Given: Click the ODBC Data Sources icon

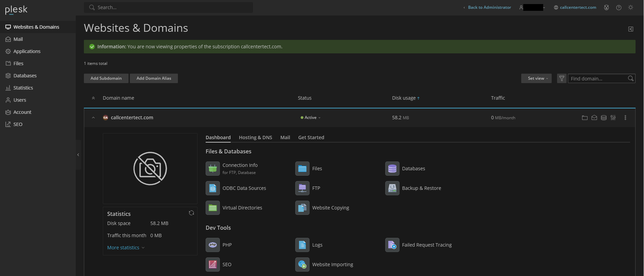Looking at the screenshot, I should [212, 188].
